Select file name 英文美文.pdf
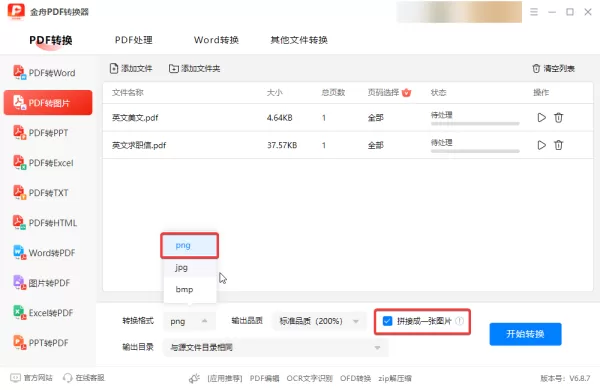The image size is (600, 390). (135, 117)
